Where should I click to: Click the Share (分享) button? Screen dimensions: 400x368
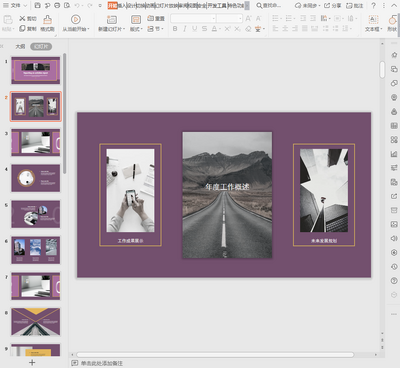click(x=333, y=5)
